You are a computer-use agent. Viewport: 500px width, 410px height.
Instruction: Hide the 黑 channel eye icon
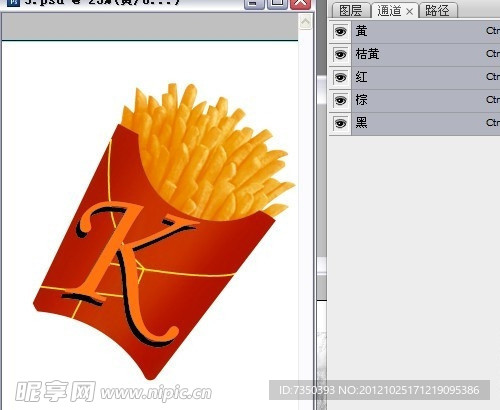(340, 123)
